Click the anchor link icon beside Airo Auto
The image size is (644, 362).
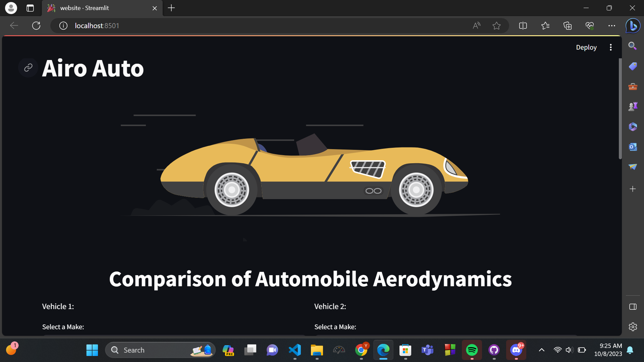tap(28, 67)
